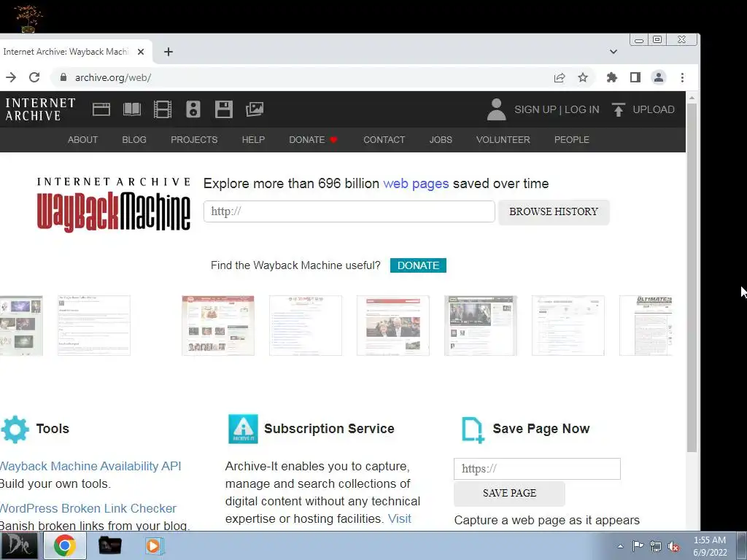Open the media player taskbar icon
Image resolution: width=747 pixels, height=560 pixels.
point(153,545)
